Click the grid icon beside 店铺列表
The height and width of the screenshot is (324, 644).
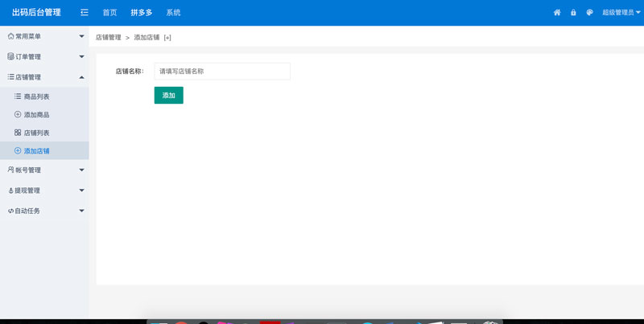point(18,133)
